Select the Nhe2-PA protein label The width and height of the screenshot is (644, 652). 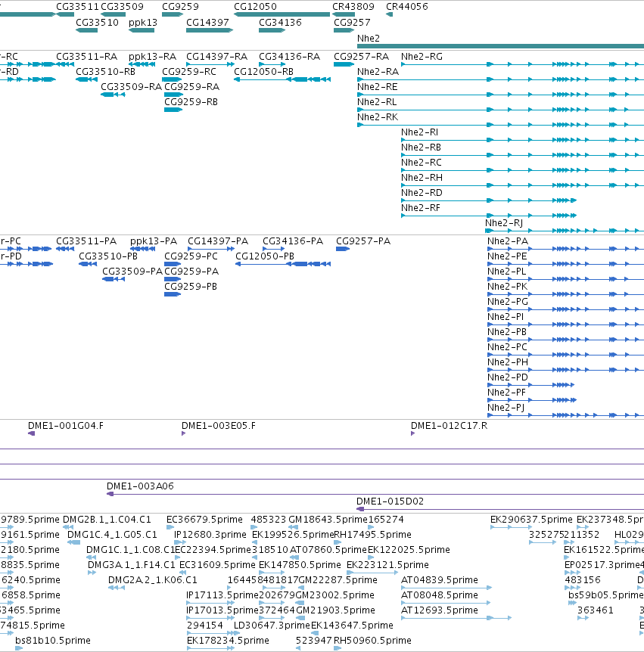[x=508, y=241]
